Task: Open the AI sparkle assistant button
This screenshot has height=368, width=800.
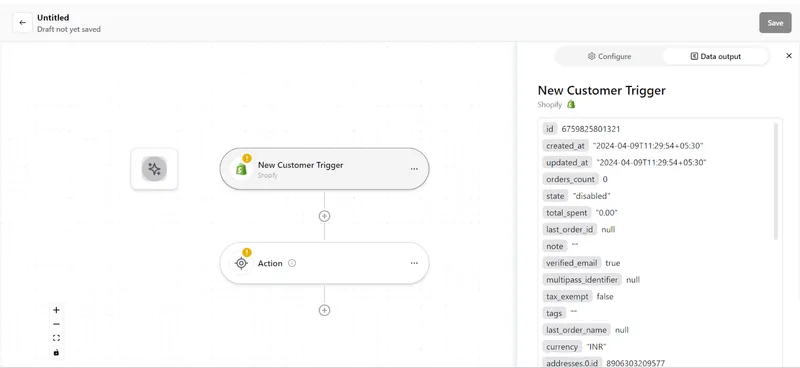Action: pyautogui.click(x=154, y=169)
